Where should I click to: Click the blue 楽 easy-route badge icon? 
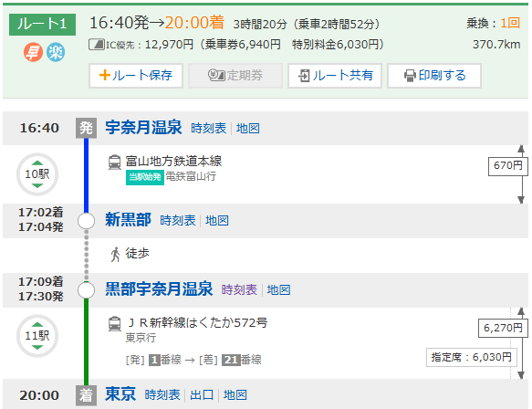(x=56, y=53)
